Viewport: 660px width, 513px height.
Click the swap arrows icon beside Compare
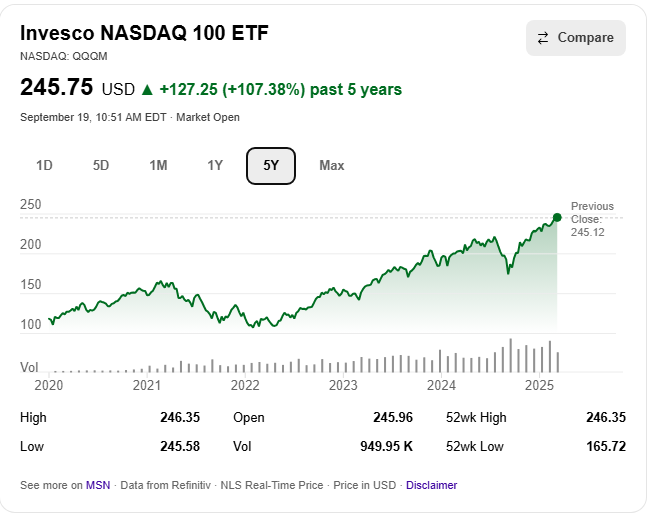coord(543,38)
